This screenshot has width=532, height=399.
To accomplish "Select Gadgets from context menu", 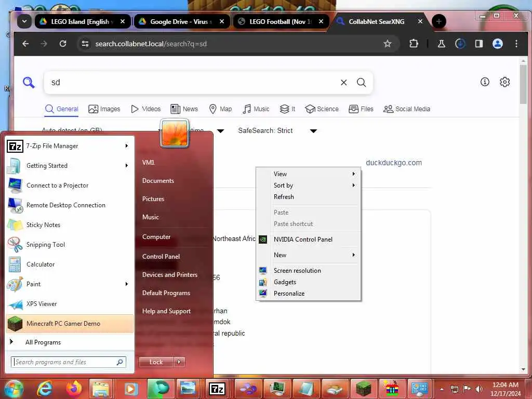I will click(x=309, y=282).
